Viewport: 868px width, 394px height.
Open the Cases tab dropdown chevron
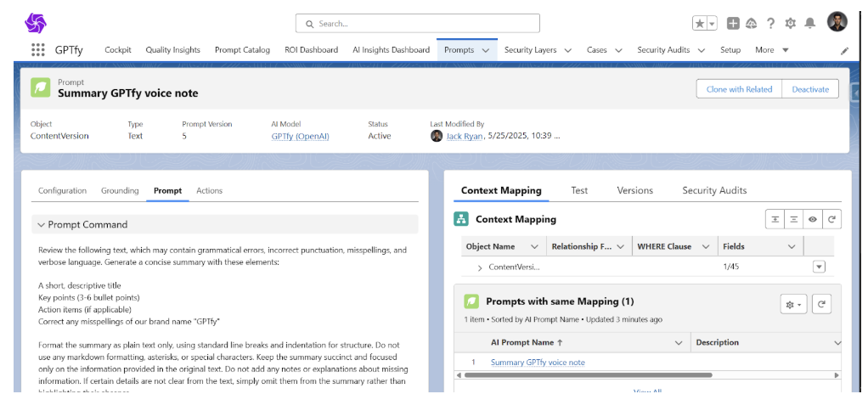618,50
